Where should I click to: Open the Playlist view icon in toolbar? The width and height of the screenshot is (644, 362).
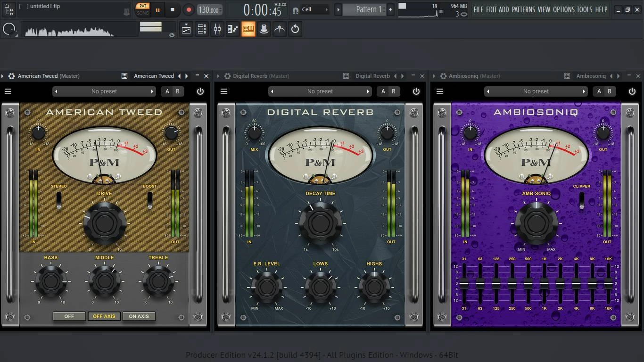[186, 29]
